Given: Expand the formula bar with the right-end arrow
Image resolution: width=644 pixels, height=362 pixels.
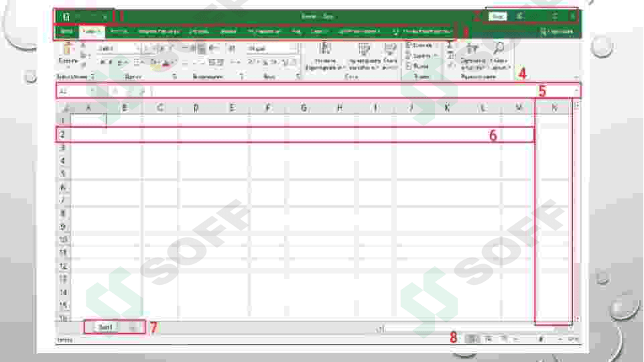Looking at the screenshot, I should [576, 90].
